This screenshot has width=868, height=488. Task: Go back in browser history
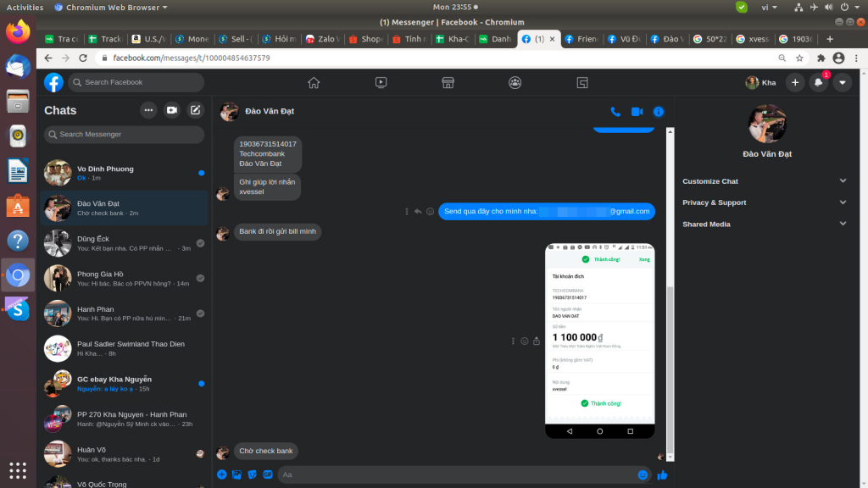pos(48,58)
